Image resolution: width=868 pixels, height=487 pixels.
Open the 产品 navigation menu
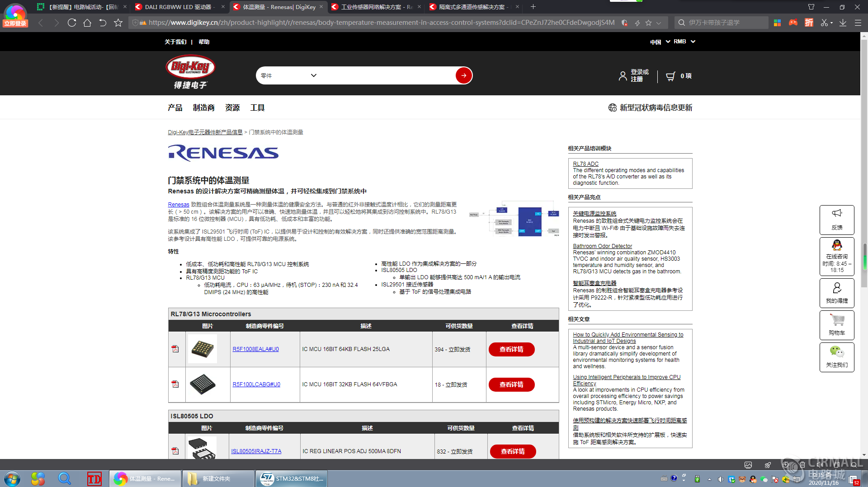175,108
